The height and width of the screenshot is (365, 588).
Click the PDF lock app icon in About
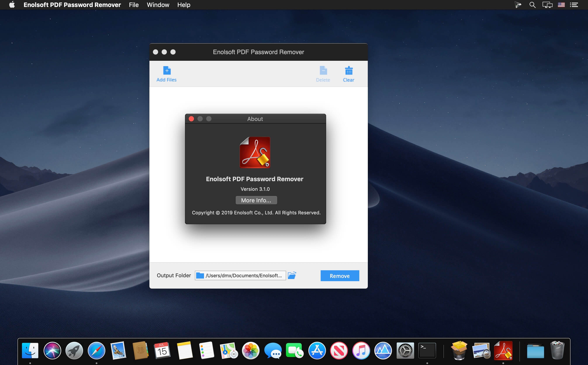point(255,152)
